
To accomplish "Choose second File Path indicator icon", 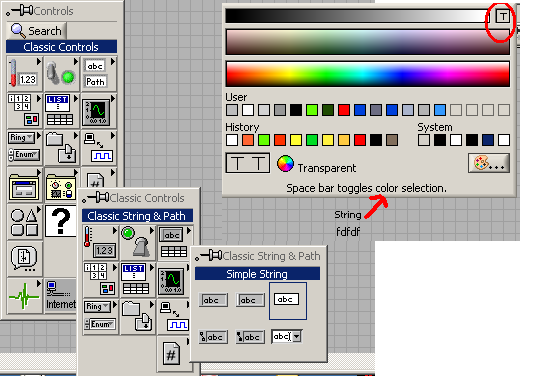I will [250, 337].
